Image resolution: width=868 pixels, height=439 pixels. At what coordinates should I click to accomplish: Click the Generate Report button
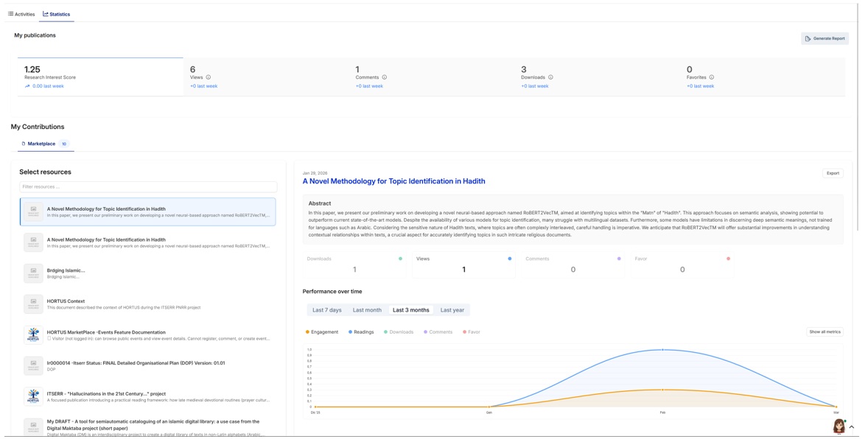(x=825, y=38)
